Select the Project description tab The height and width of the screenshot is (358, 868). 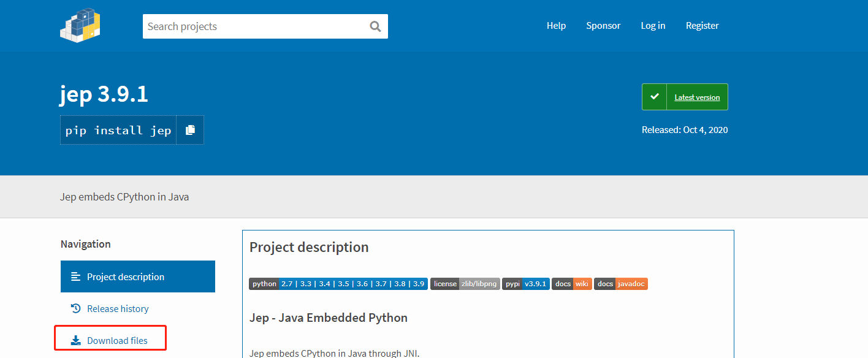pyautogui.click(x=126, y=276)
